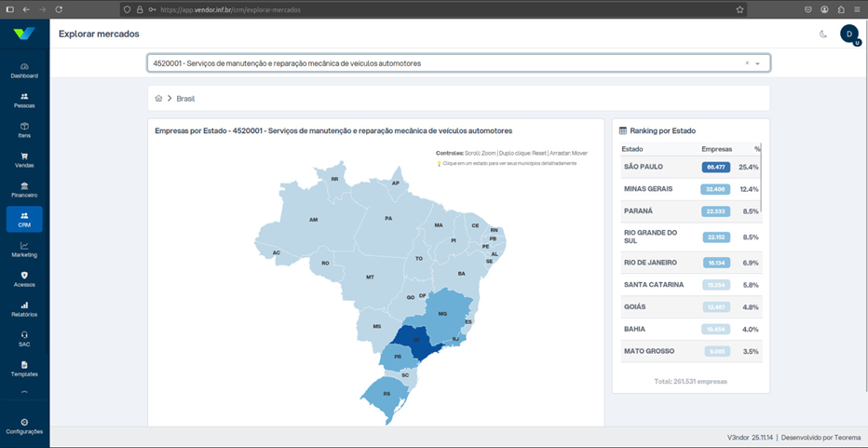Screen dimensions: 868x448
Task: Click the 32.406 companies badge
Action: 715,189
